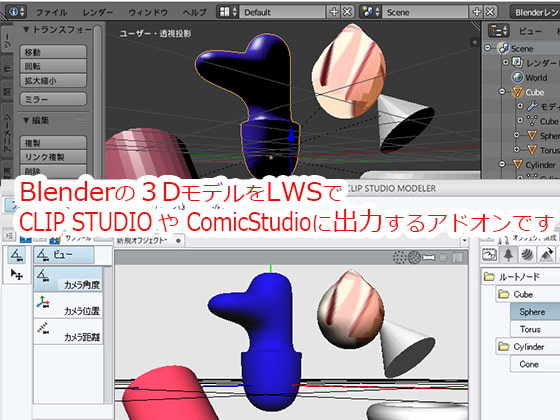Select the Scene name field
The width and height of the screenshot is (560, 420).
pos(425,12)
